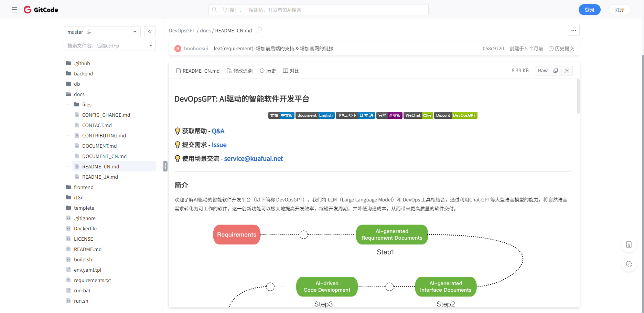Collapse the docs folder
644x313 pixels.
point(79,94)
